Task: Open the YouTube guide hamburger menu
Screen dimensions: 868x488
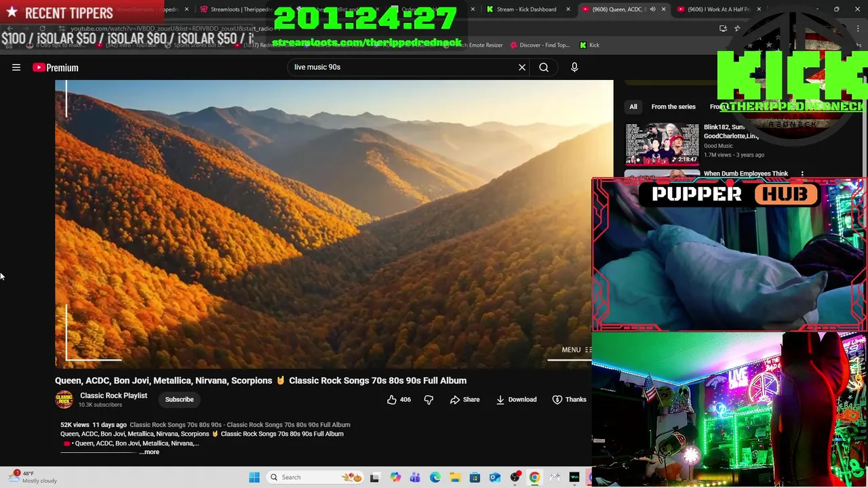Action: click(x=16, y=67)
